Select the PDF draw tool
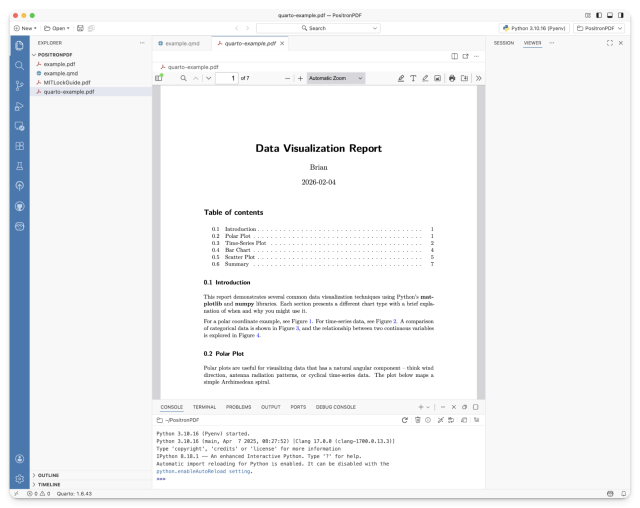The height and width of the screenshot is (508, 640). [425, 78]
